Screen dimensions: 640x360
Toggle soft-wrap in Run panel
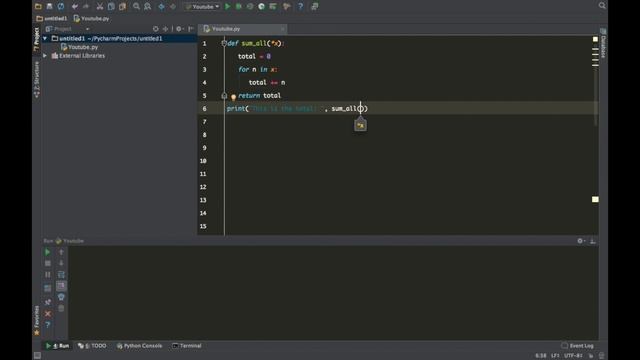(x=61, y=275)
